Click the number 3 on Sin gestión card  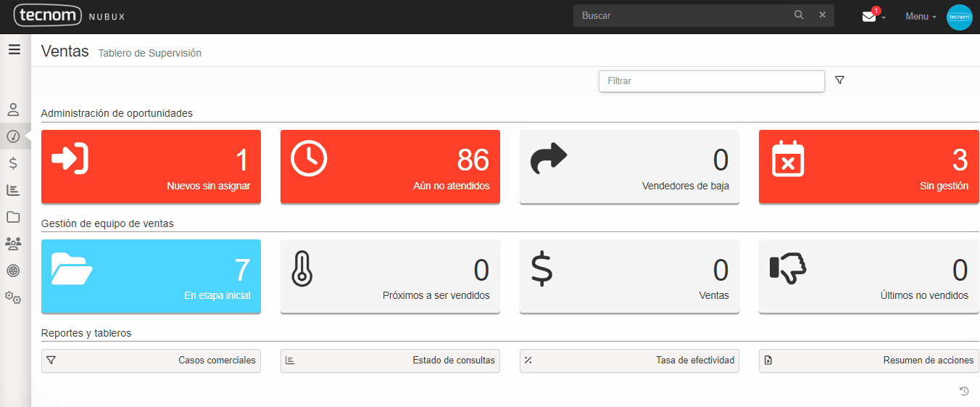pos(960,160)
